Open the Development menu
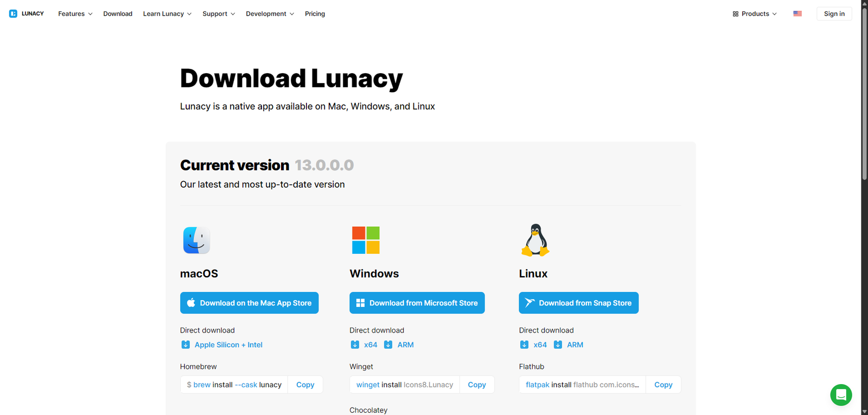This screenshot has height=415, width=868. [x=270, y=14]
